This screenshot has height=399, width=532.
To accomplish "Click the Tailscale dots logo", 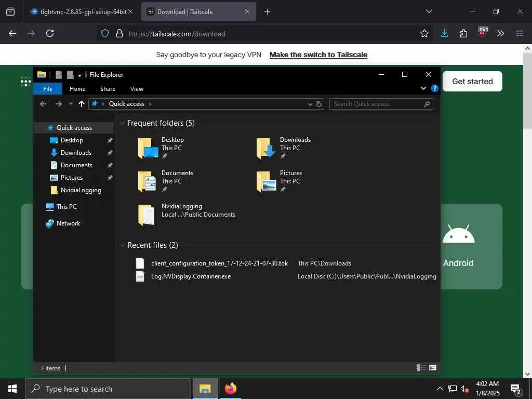I will pyautogui.click(x=26, y=82).
